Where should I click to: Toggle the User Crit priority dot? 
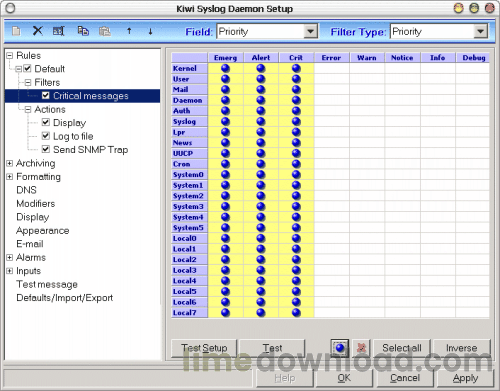pos(296,79)
